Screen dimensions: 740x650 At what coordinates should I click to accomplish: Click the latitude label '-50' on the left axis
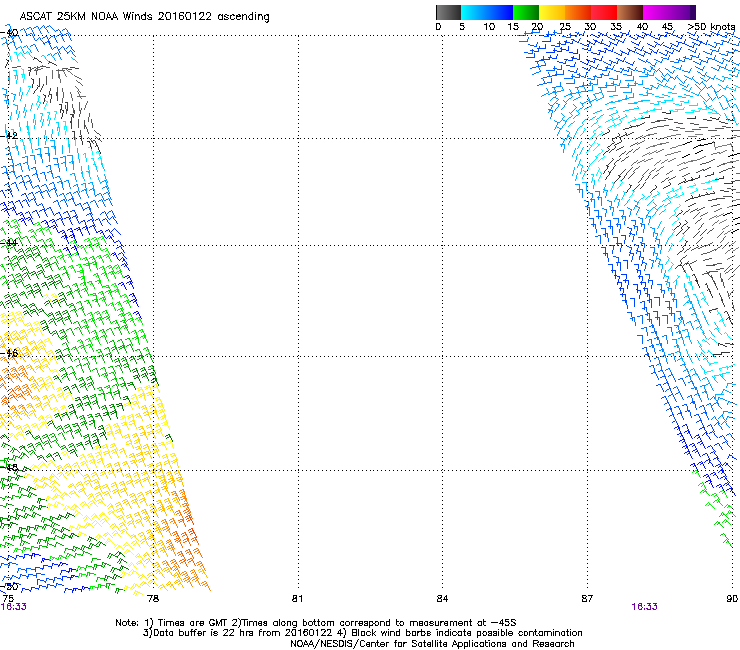10,587
